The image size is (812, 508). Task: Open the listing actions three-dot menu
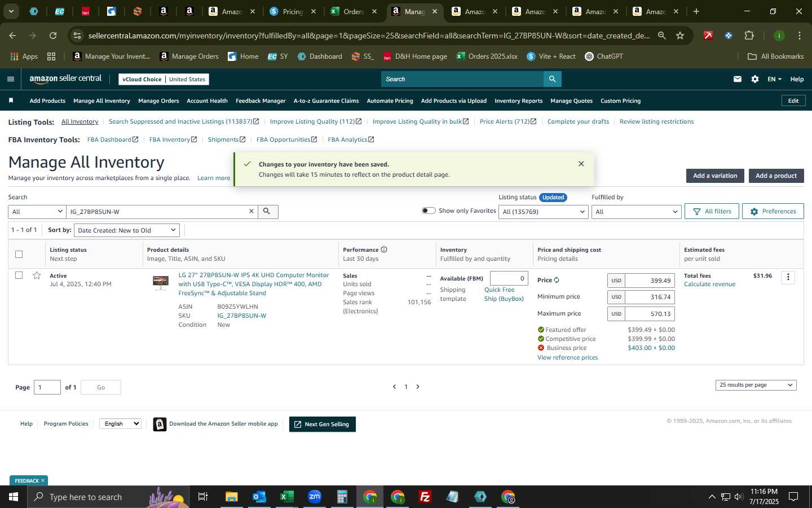[788, 277]
